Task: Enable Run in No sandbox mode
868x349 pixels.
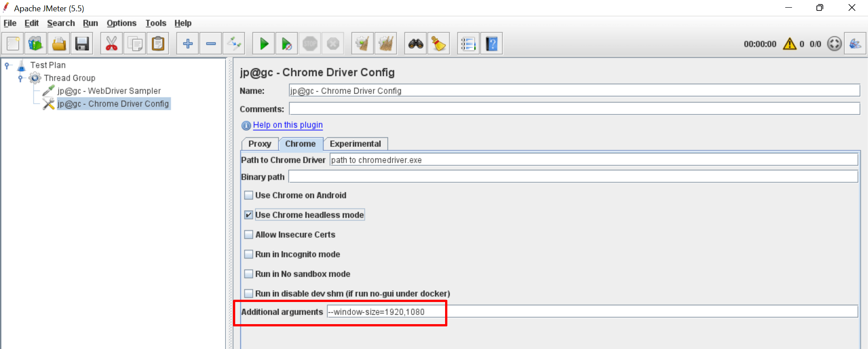Action: 248,274
